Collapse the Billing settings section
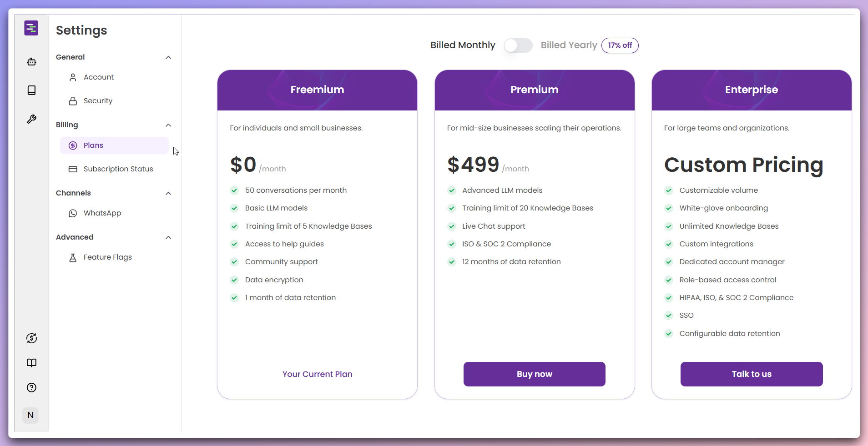The height and width of the screenshot is (446, 868). (x=168, y=125)
